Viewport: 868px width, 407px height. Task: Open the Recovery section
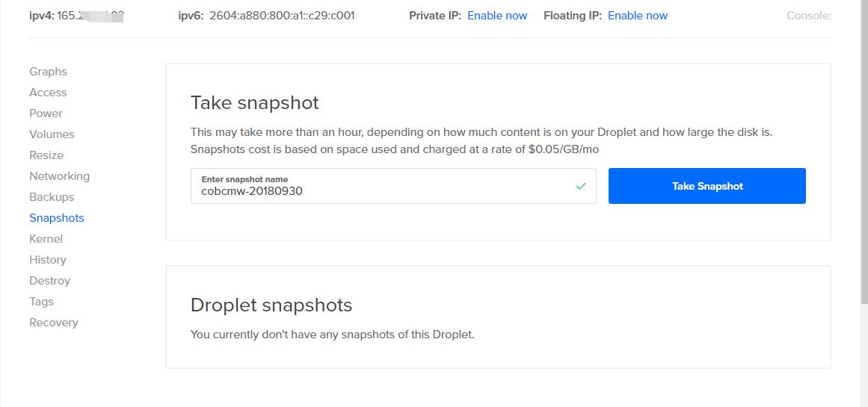pos(53,323)
